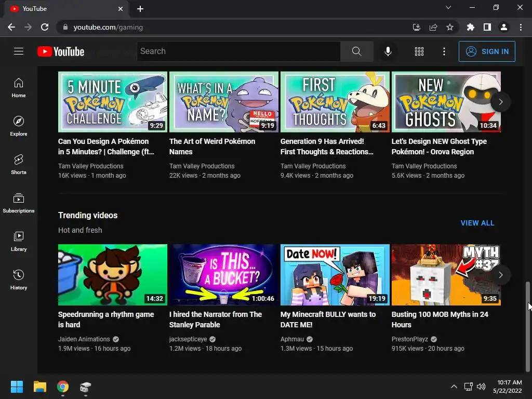532x399 pixels.
Task: Click the 'Trending videos' section heading
Action: tap(88, 216)
